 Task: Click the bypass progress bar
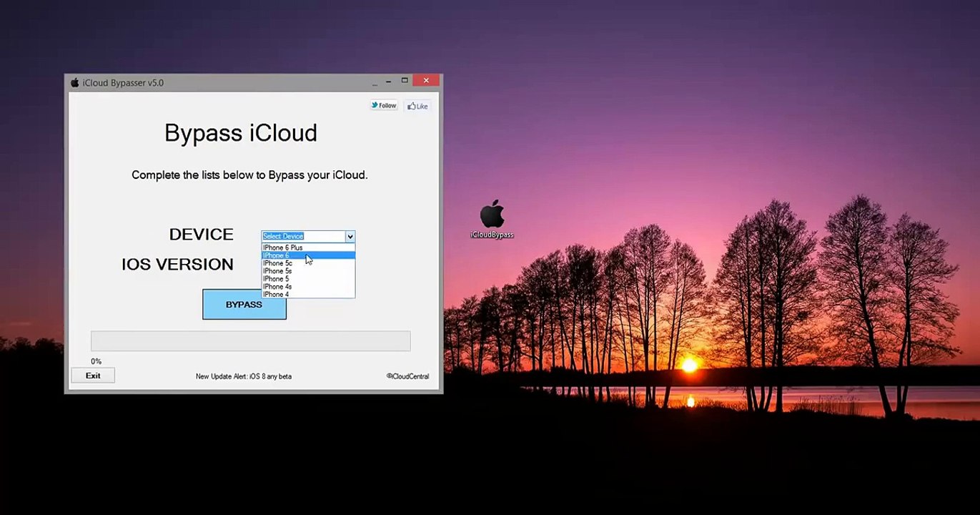(x=250, y=341)
